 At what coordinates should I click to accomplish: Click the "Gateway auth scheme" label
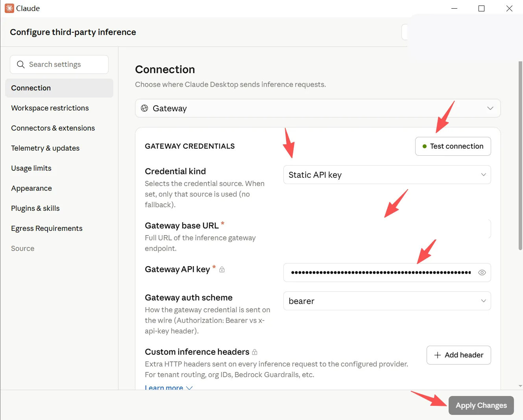click(189, 298)
